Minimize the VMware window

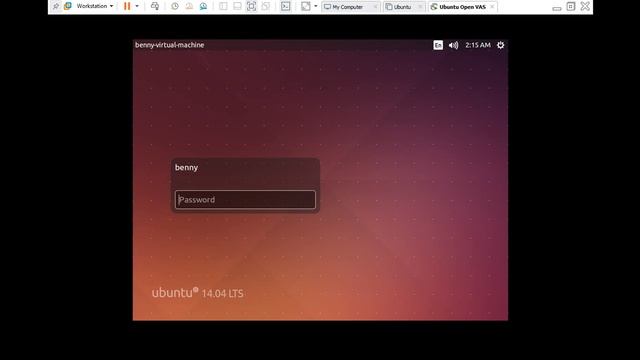tap(557, 8)
